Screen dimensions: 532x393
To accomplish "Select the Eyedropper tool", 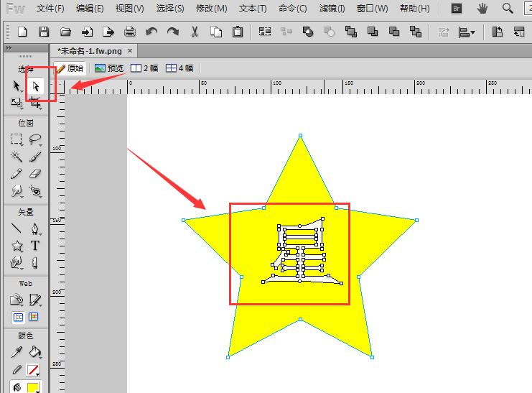I will click(17, 352).
